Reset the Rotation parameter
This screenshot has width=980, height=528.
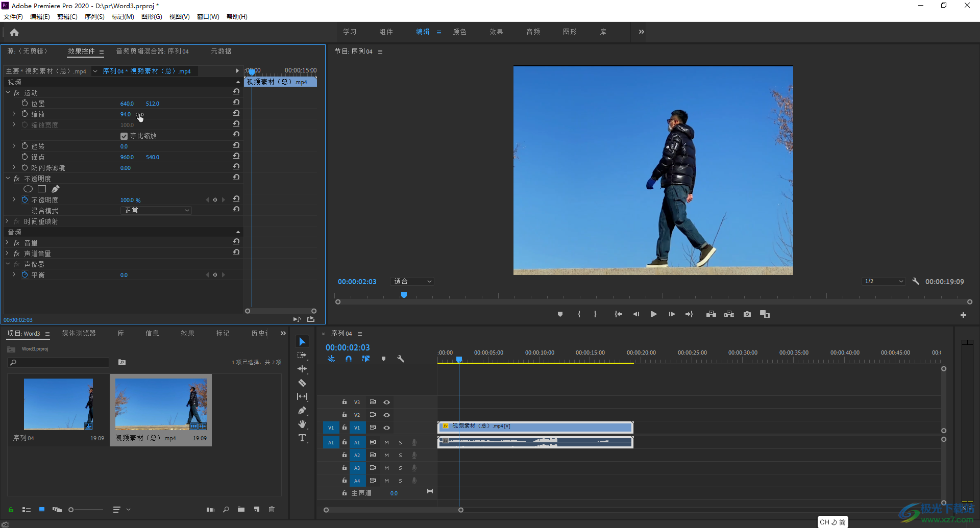236,145
